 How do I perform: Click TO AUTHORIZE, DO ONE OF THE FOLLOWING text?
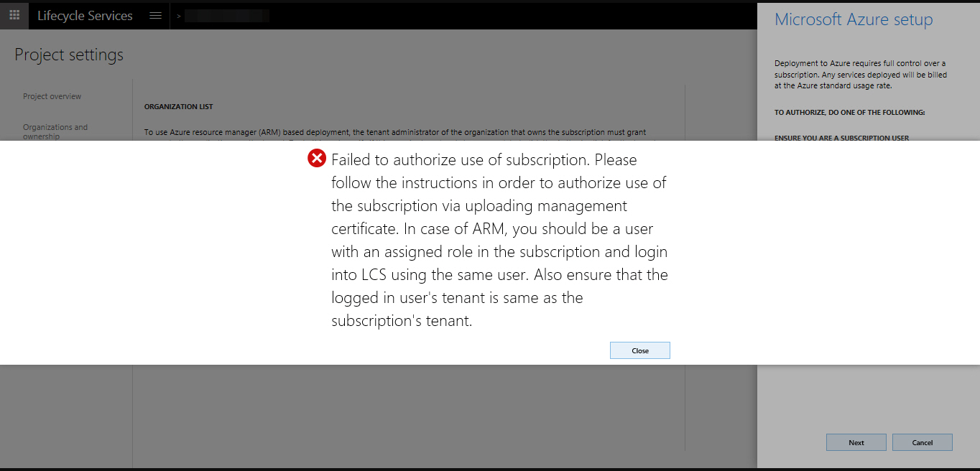tap(850, 113)
